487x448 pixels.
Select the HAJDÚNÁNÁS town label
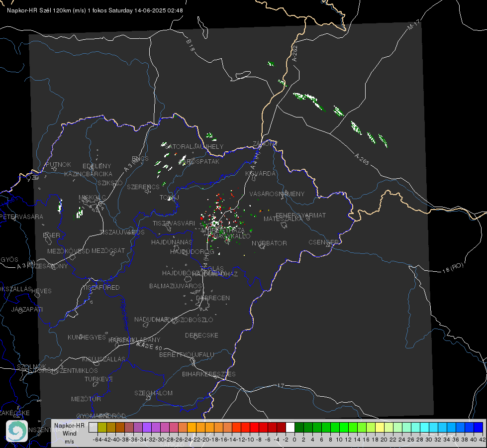tap(172, 242)
